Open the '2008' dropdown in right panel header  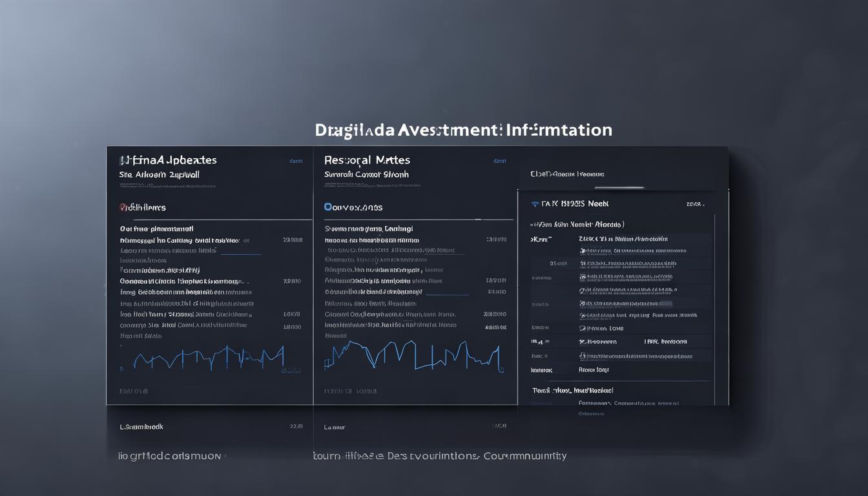tap(696, 204)
